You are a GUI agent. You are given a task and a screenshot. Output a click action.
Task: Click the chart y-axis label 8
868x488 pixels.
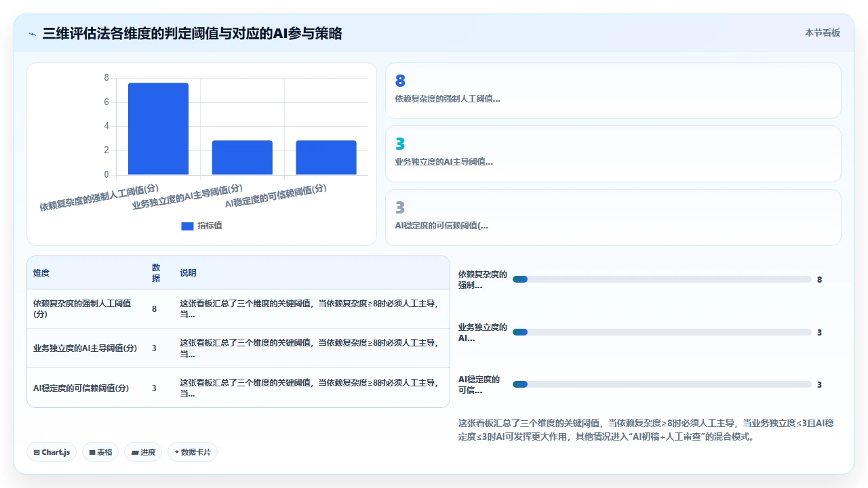click(x=106, y=78)
